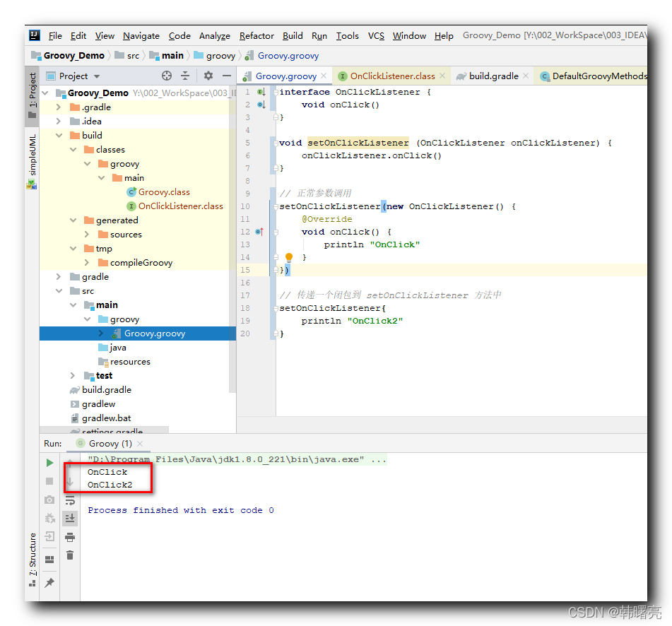The height and width of the screenshot is (626, 672).
Task: Collapse the build folder in tree
Action: (59, 136)
